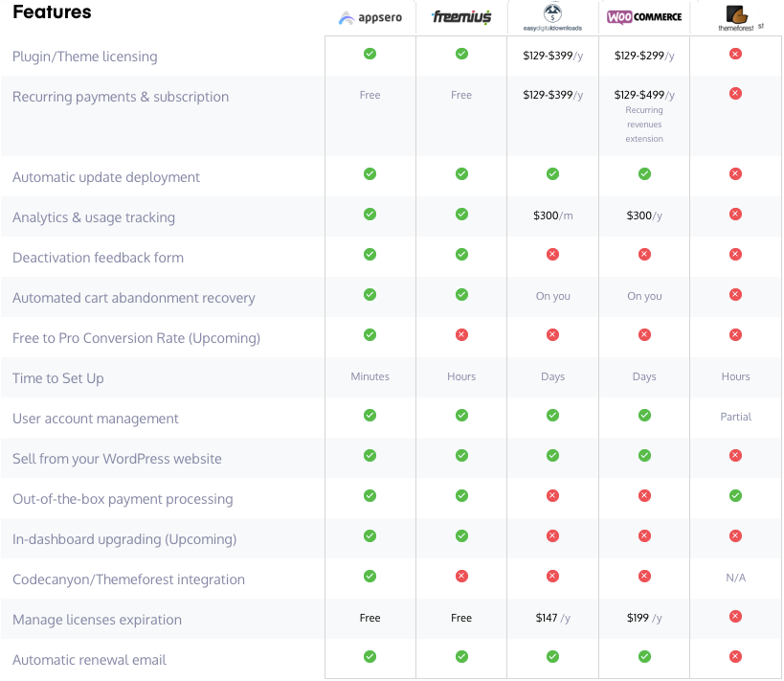Click Easy Digital Downloads cross for Out-of-the-box payment processing
Image resolution: width=784 pixels, height=681 pixels.
pos(552,495)
